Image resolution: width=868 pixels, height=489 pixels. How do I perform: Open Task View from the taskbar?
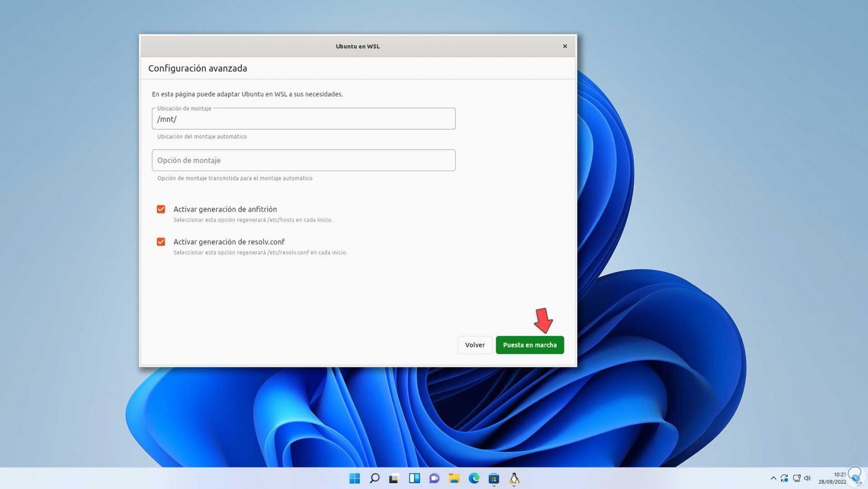[414, 478]
